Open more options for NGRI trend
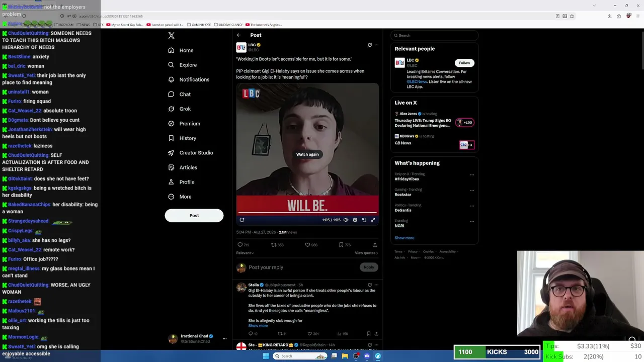 pos(472,222)
